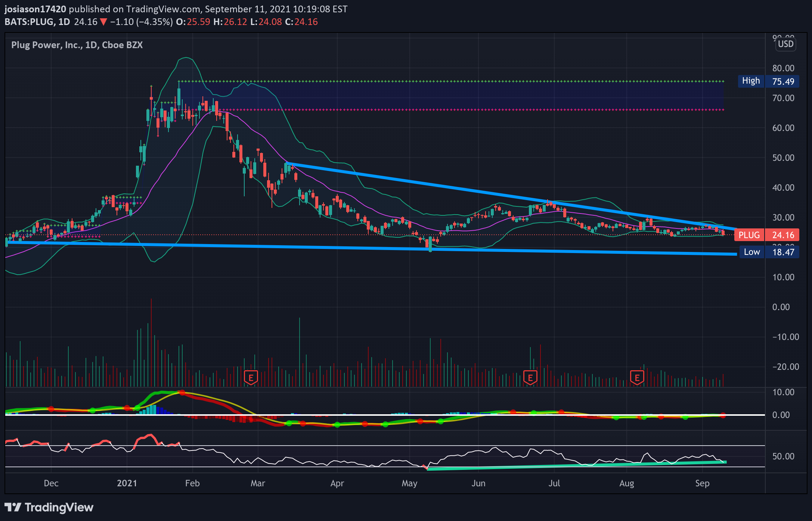Screen dimensions: 812x521
Task: Click the Jun label on time axis
Action: point(478,483)
